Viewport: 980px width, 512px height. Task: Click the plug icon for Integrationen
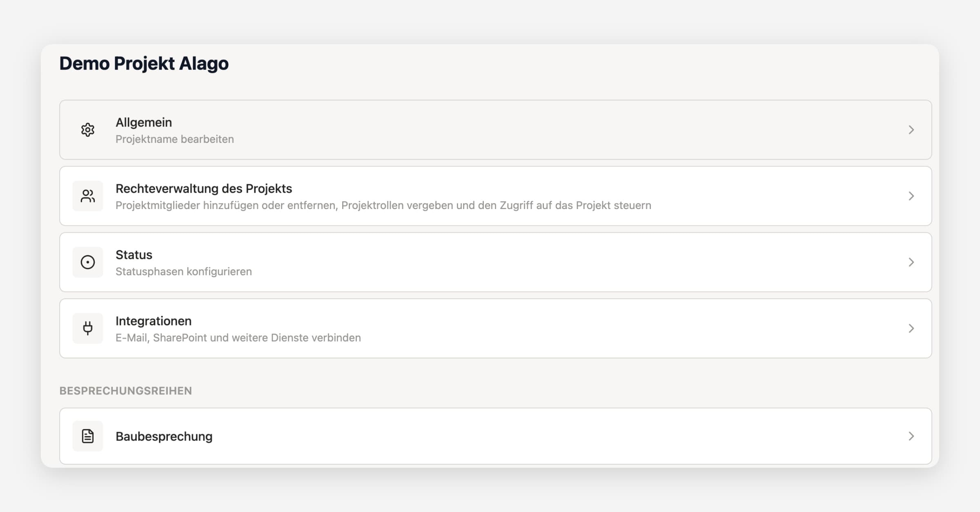click(88, 328)
